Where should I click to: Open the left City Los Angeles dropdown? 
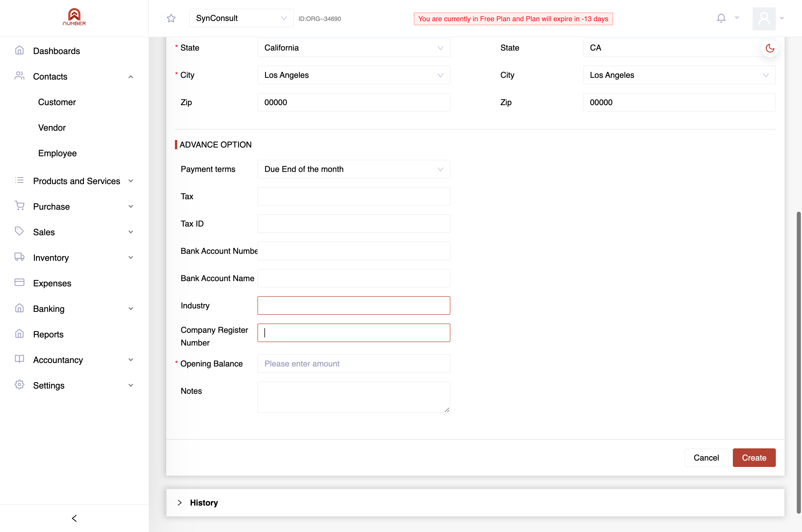(x=354, y=75)
